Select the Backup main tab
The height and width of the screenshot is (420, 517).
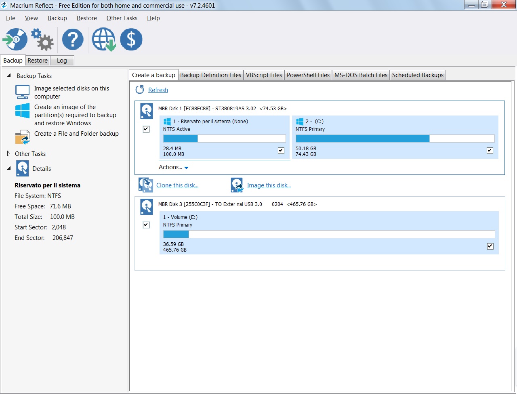click(13, 60)
